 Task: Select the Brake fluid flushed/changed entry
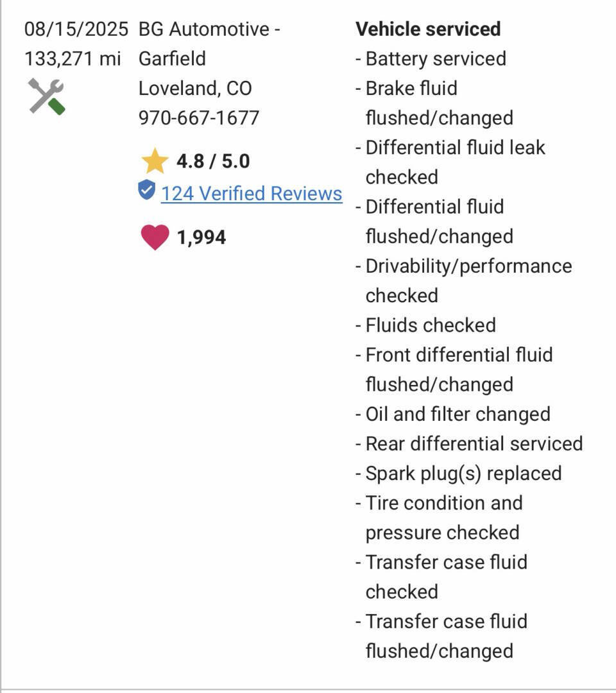pos(434,103)
